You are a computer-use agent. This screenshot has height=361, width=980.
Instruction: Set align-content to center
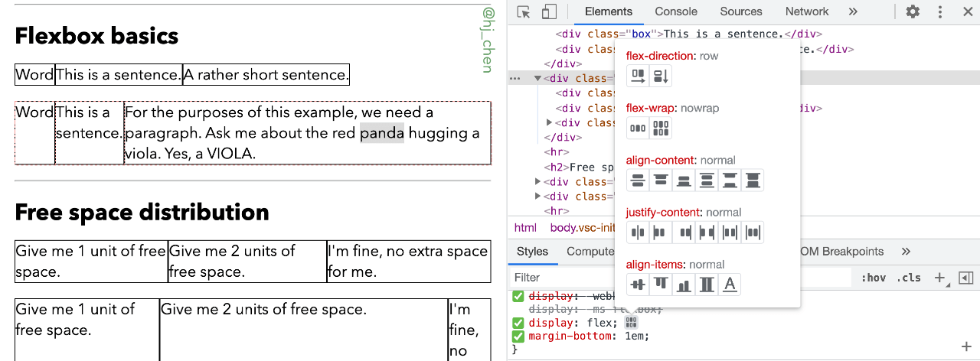(638, 180)
